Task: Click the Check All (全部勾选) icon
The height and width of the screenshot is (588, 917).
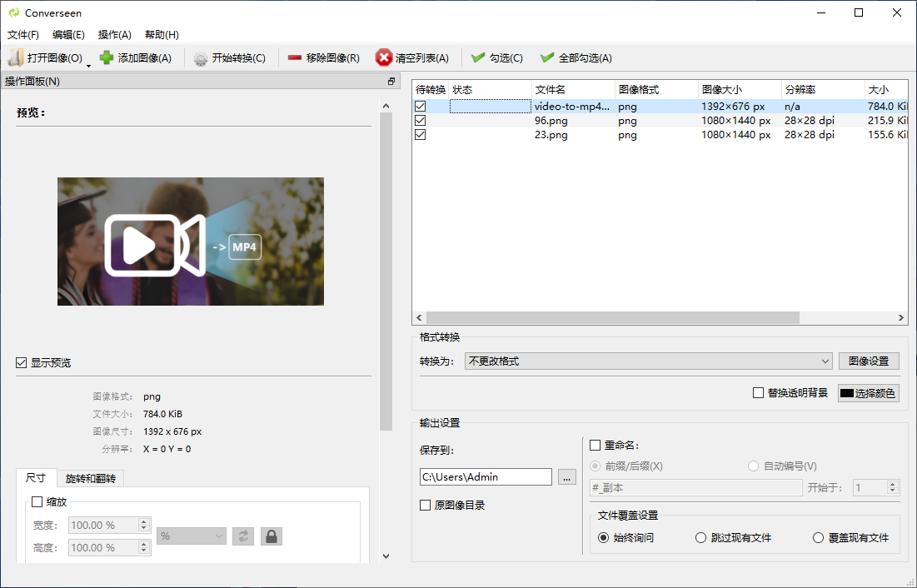Action: pyautogui.click(x=547, y=57)
